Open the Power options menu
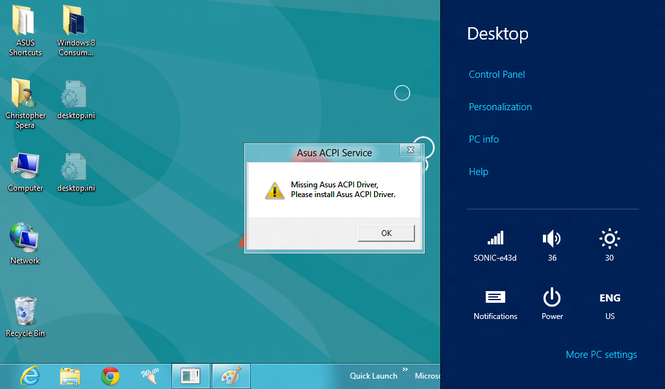The height and width of the screenshot is (389, 665). tap(552, 304)
